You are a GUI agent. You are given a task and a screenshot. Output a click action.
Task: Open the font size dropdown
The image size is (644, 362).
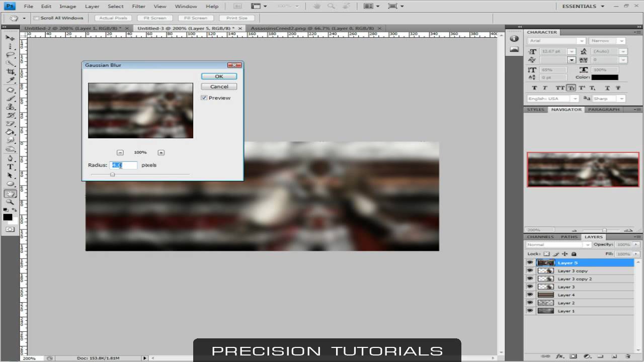click(572, 51)
